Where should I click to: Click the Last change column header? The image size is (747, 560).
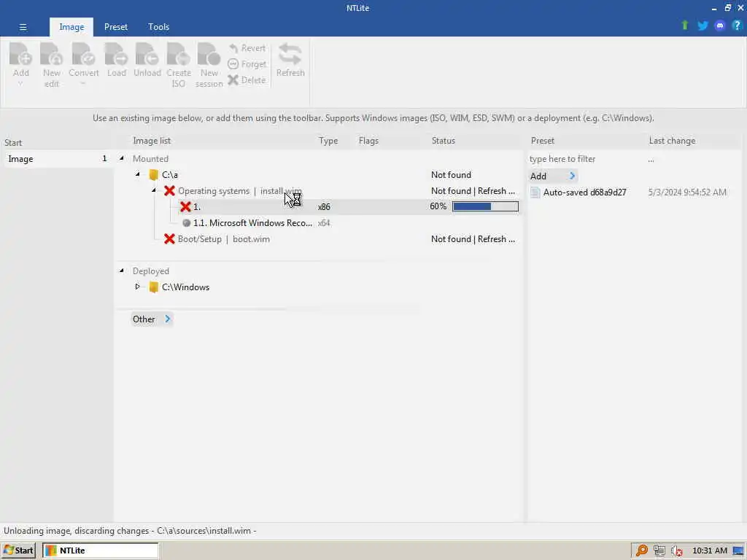(x=672, y=141)
